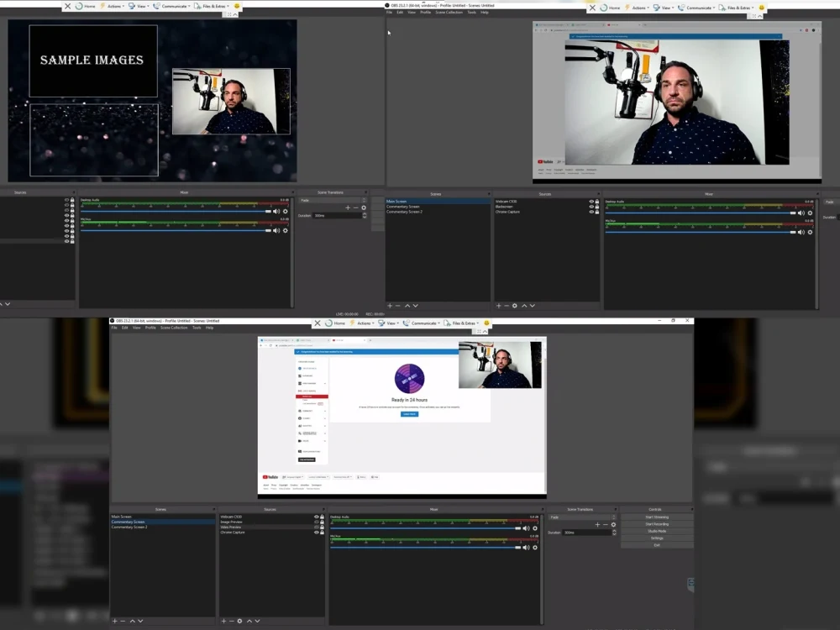Click Start Recording in bottom OBS window

[657, 524]
